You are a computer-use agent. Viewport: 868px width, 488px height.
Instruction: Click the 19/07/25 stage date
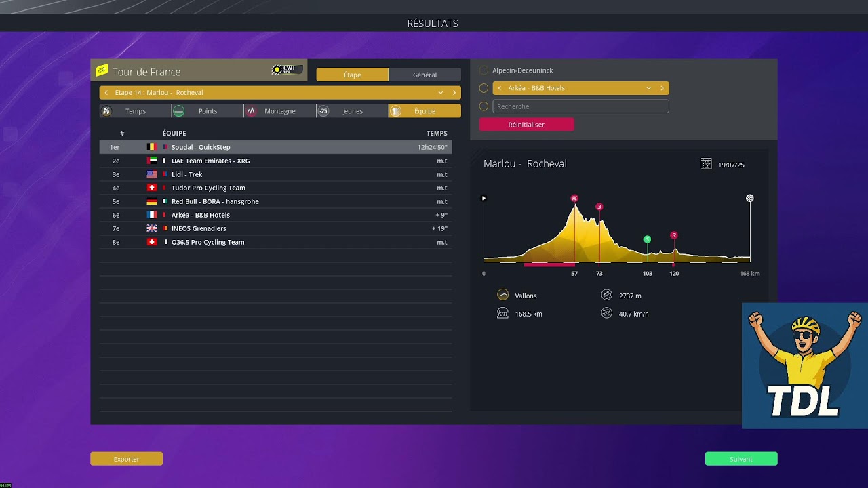coord(731,165)
